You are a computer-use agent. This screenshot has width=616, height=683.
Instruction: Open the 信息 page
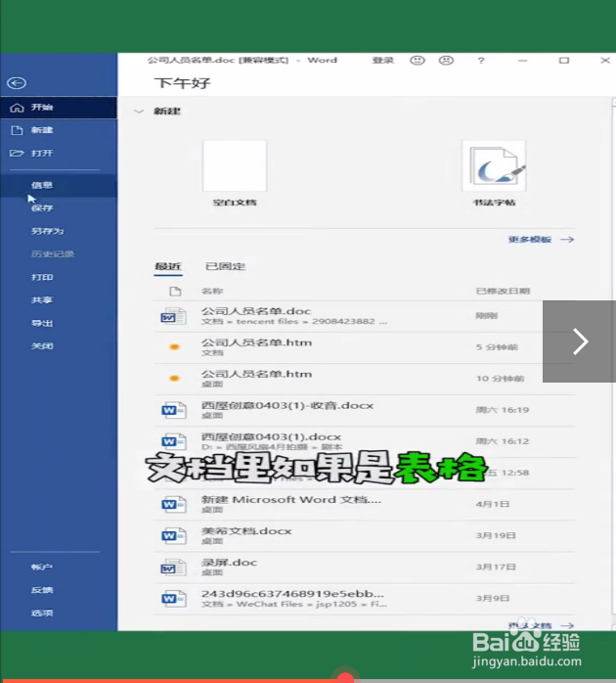click(59, 185)
